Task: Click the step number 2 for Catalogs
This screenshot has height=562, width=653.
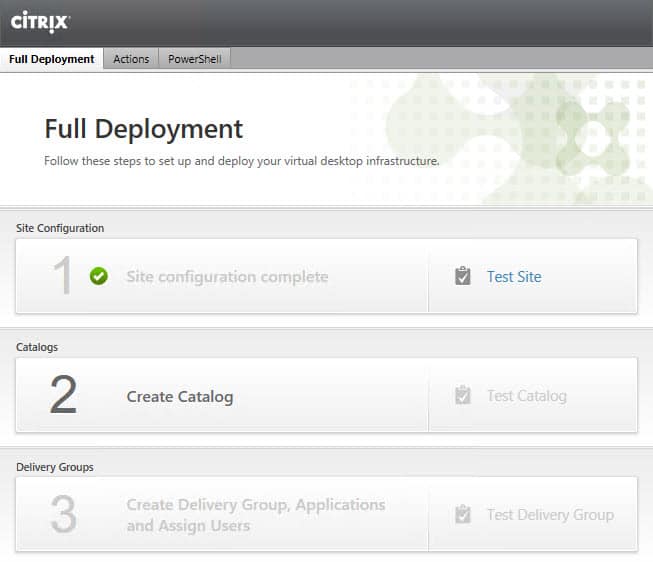Action: (x=63, y=395)
